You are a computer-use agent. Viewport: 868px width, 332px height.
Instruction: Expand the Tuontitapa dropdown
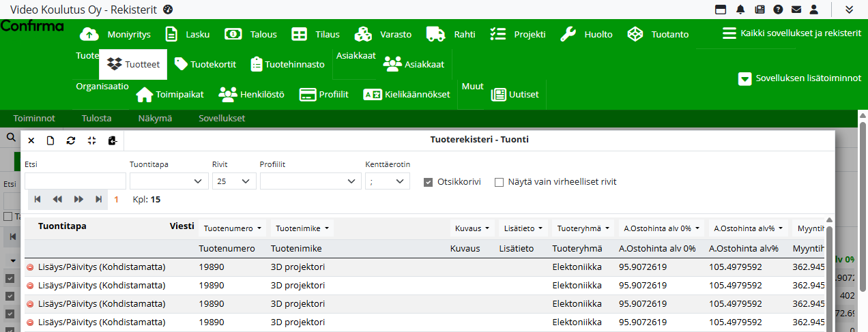tap(169, 181)
